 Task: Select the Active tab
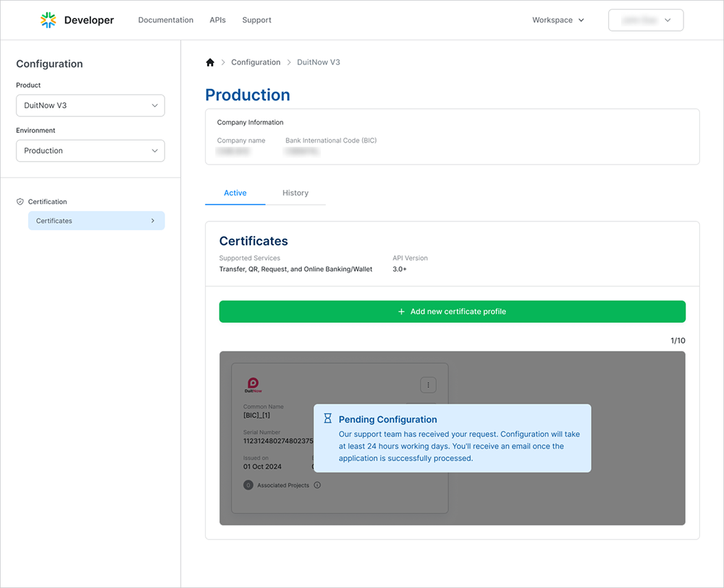coord(235,193)
